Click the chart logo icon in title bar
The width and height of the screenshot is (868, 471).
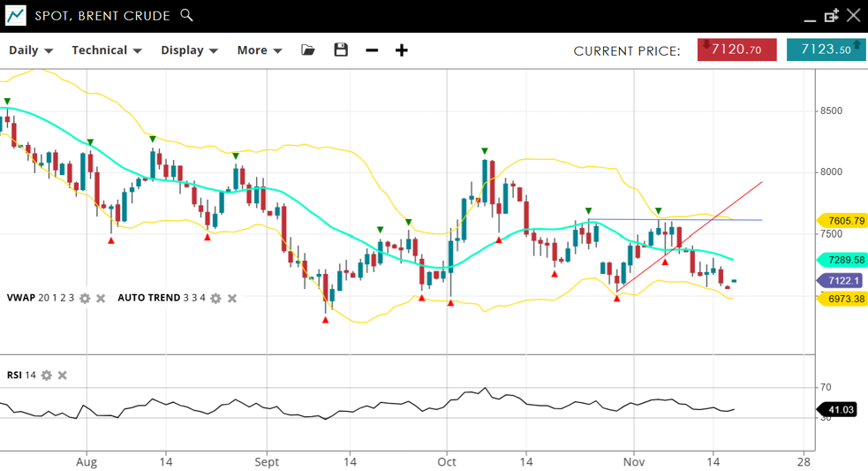point(16,16)
